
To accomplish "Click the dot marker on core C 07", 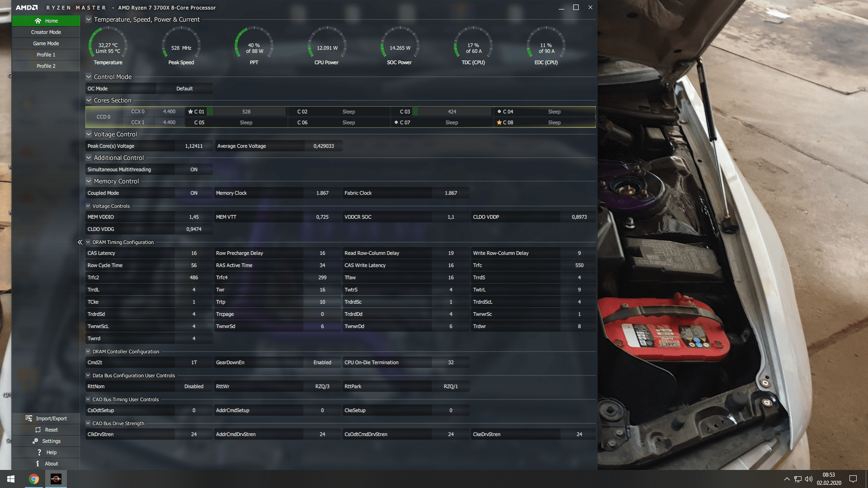I will [x=396, y=122].
